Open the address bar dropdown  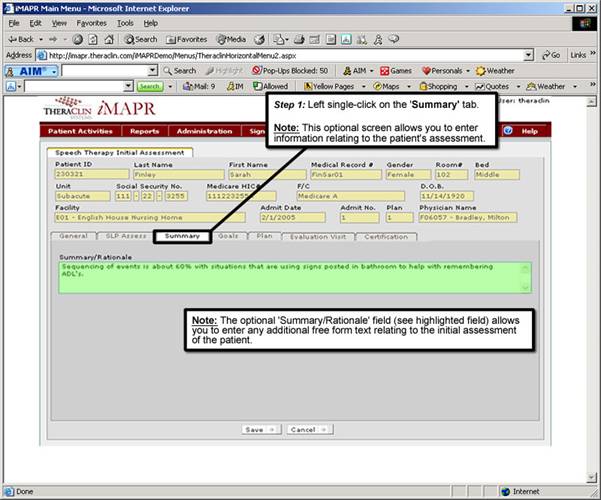[529, 55]
